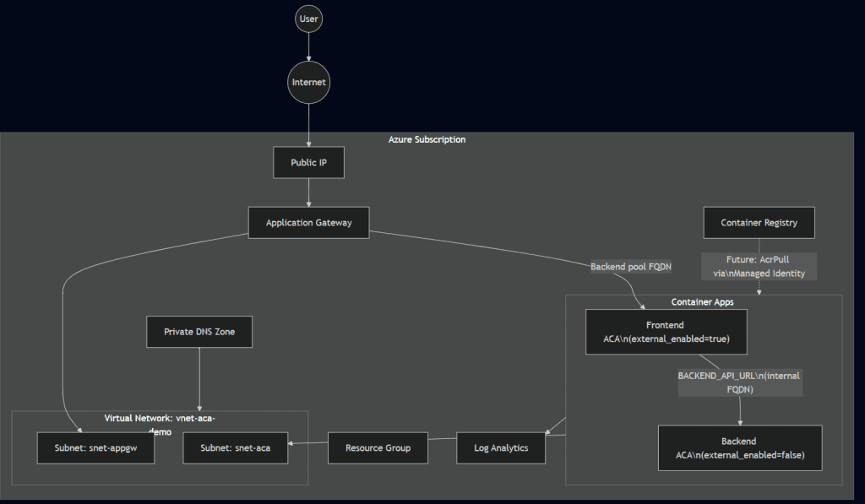Select the Public IP node
The width and height of the screenshot is (865, 504).
click(309, 163)
